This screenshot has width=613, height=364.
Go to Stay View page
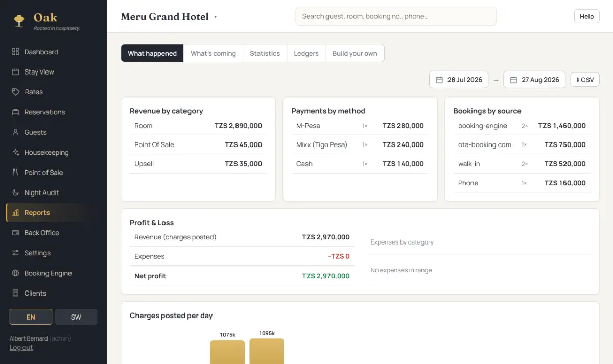click(x=39, y=72)
